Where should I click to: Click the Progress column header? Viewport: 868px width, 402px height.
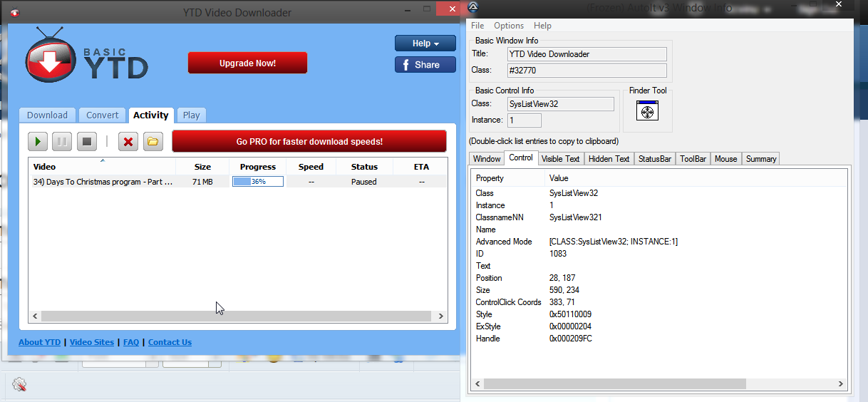[258, 166]
